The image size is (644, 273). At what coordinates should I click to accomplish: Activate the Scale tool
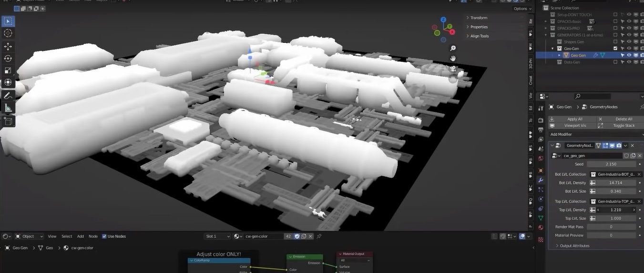[8, 71]
